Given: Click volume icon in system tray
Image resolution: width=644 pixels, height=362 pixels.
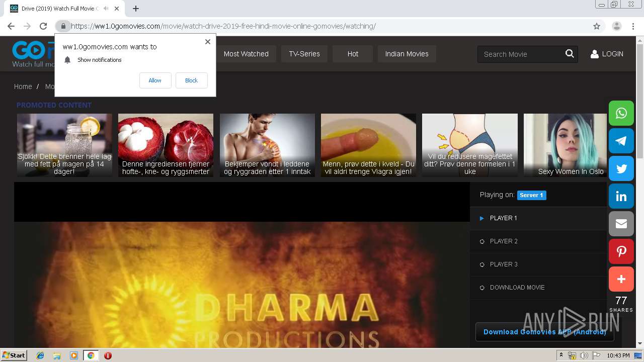Looking at the screenshot, I should click(584, 355).
